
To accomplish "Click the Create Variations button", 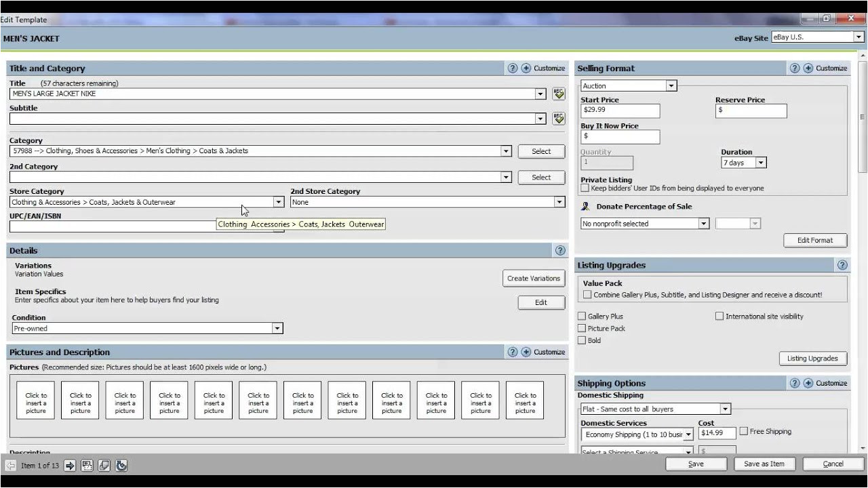I will pos(534,278).
